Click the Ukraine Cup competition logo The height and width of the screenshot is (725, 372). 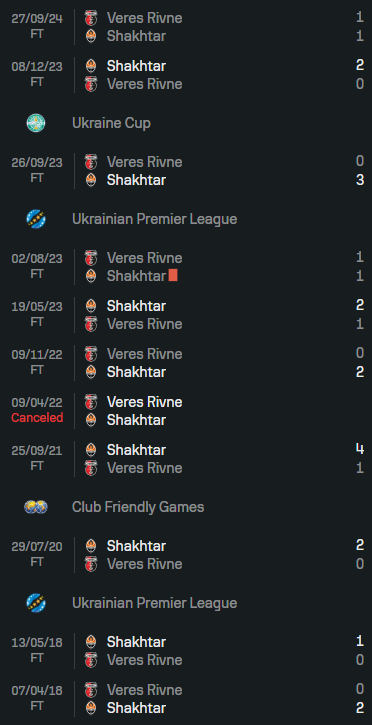(x=36, y=123)
